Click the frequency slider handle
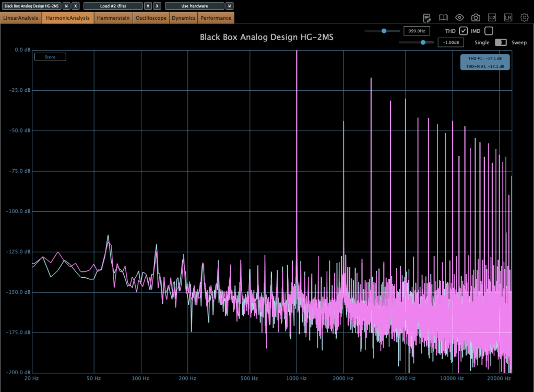Viewport: 534px width, 392px height. 384,31
